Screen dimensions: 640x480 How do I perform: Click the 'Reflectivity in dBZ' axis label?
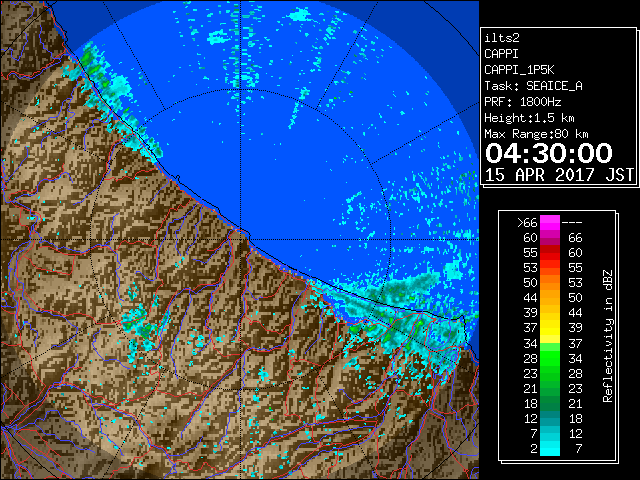[608, 336]
